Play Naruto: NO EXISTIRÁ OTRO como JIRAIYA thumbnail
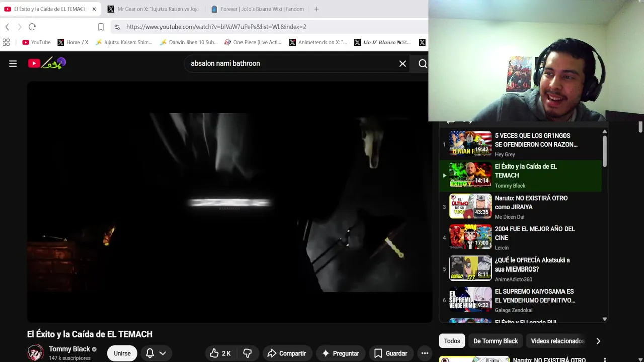This screenshot has width=644, height=362. click(x=470, y=206)
